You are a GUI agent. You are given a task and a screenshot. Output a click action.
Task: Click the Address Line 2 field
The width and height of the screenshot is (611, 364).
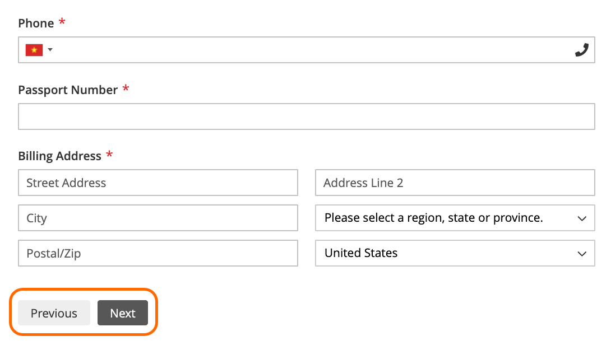[455, 183]
